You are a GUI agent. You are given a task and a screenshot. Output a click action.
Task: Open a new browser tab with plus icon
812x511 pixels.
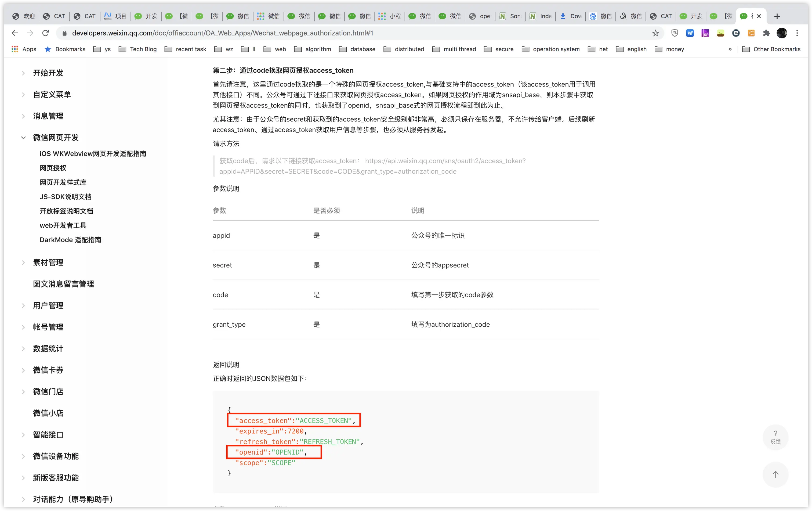777,16
